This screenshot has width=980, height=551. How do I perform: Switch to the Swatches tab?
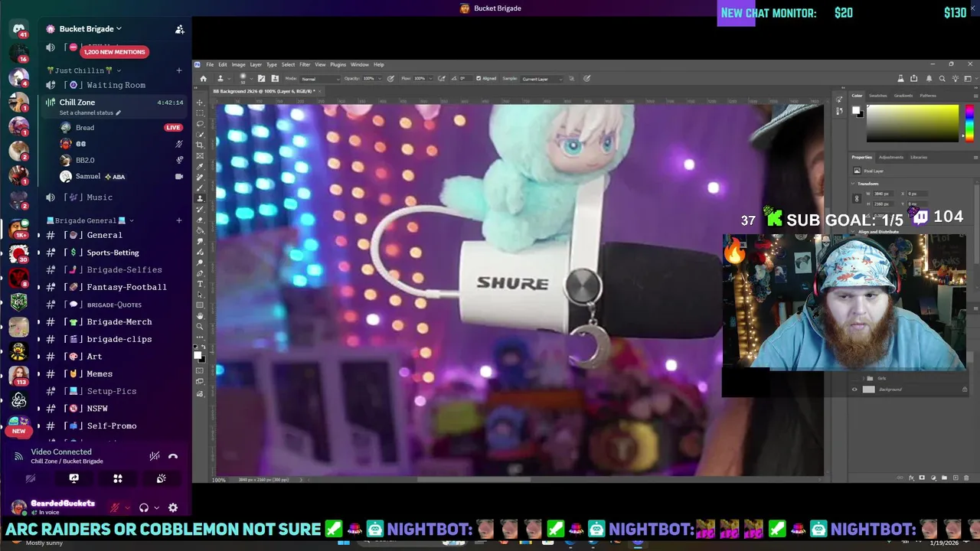click(877, 96)
